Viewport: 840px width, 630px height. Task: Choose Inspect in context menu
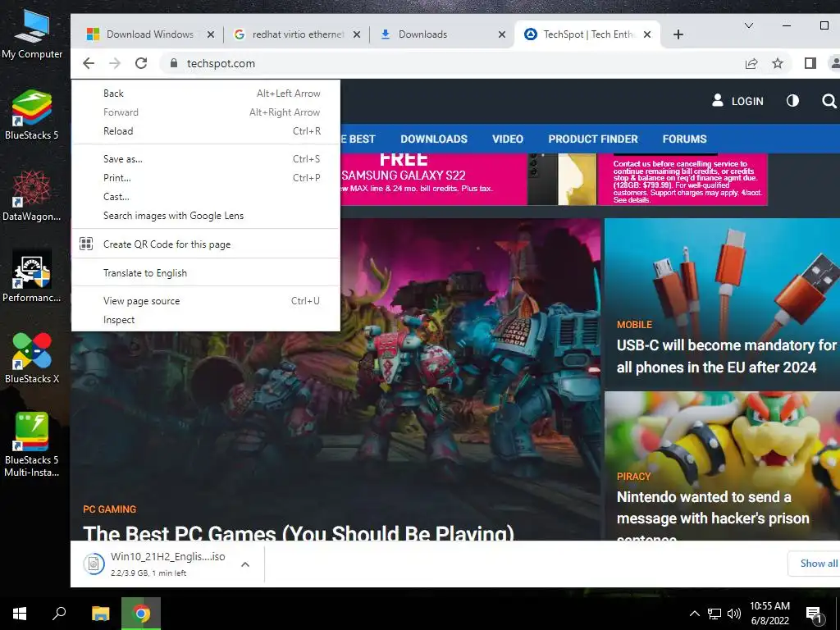[x=206, y=320]
